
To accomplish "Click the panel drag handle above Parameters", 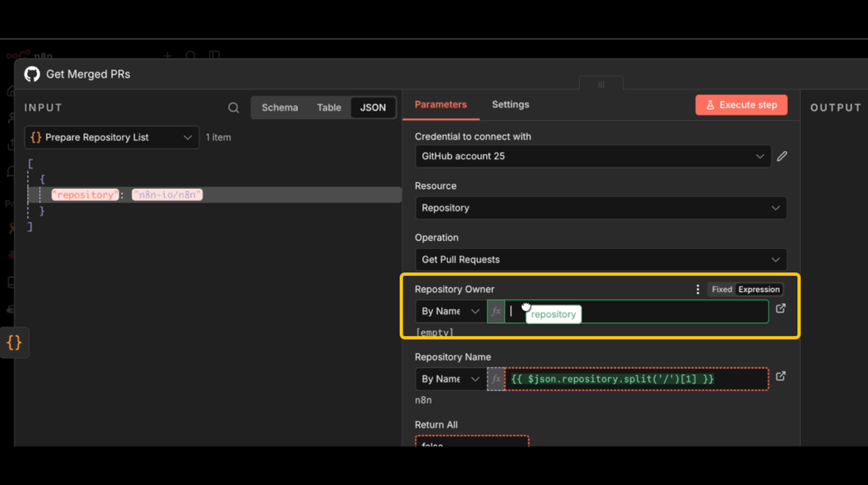I will 601,84.
